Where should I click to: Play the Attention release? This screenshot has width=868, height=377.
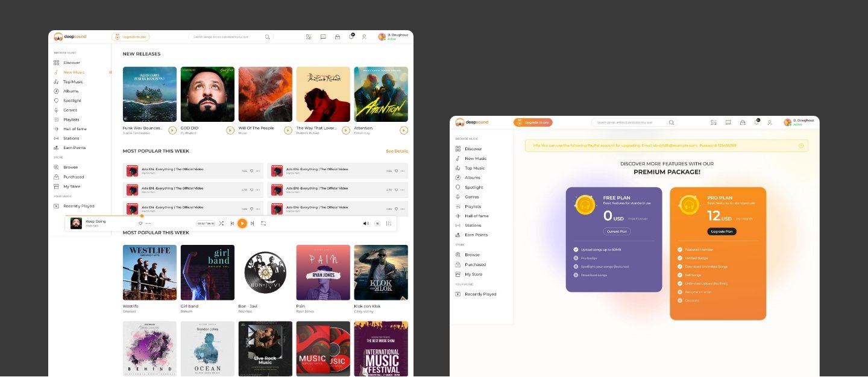tap(404, 130)
